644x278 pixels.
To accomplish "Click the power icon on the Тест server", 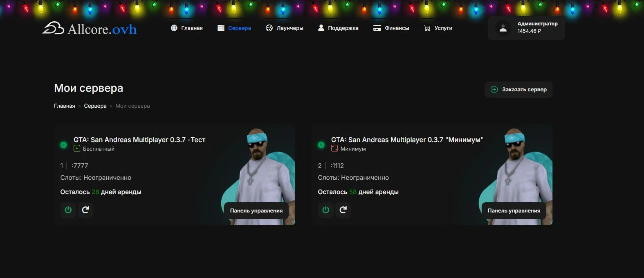I will (68, 210).
